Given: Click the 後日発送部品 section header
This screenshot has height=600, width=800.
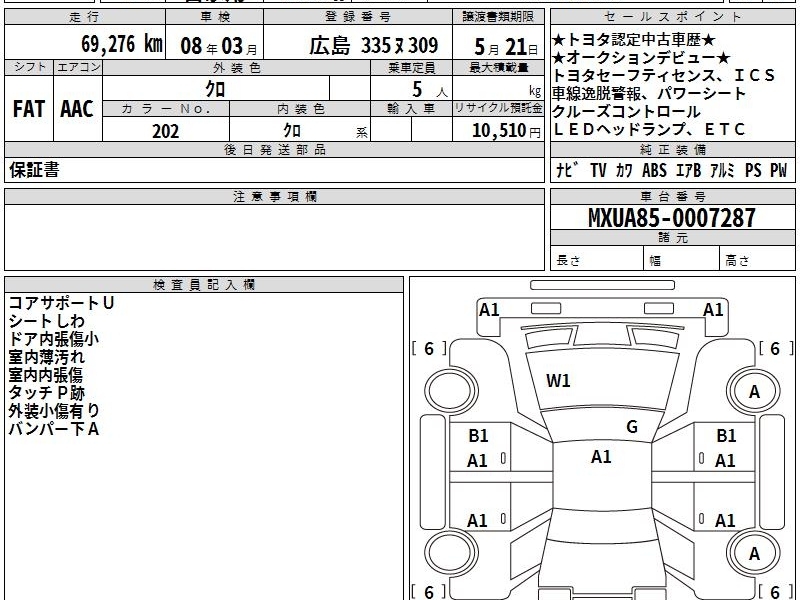Looking at the screenshot, I should [274, 149].
